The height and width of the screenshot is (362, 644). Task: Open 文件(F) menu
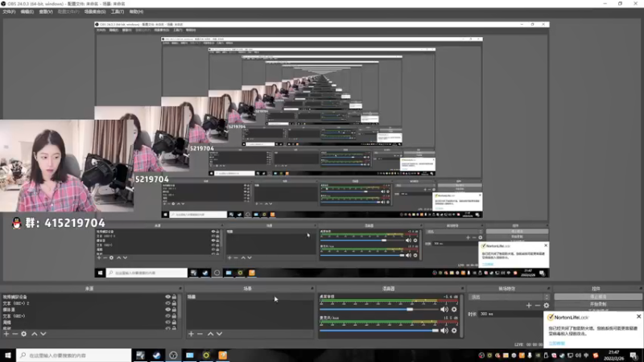(x=9, y=12)
